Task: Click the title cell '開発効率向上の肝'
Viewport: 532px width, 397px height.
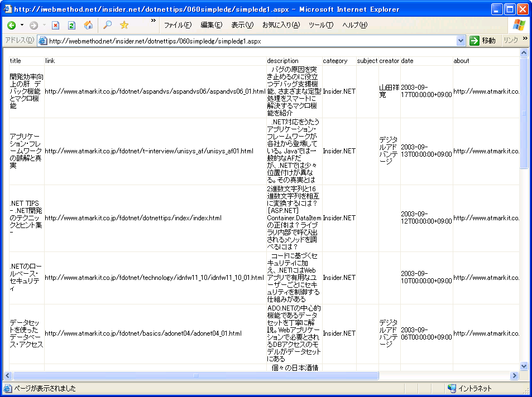Action: (26, 91)
